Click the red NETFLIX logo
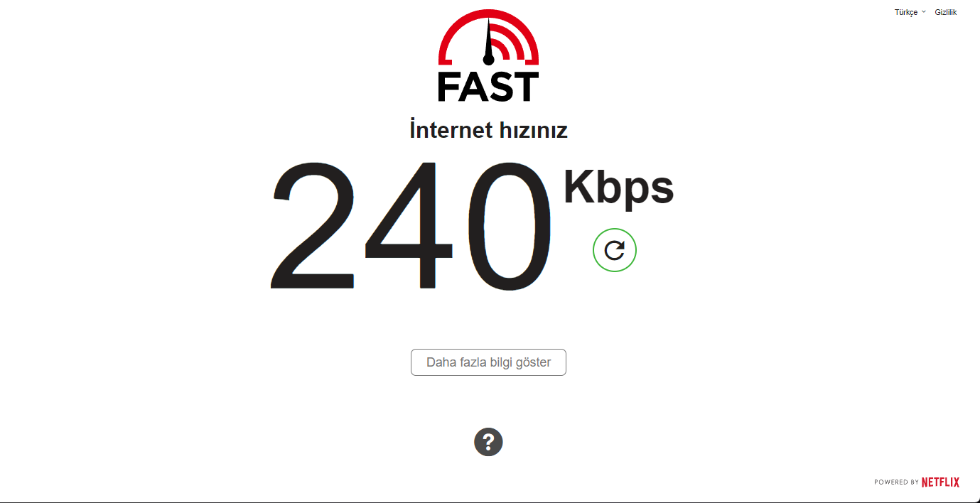This screenshot has width=980, height=503. pos(940,482)
